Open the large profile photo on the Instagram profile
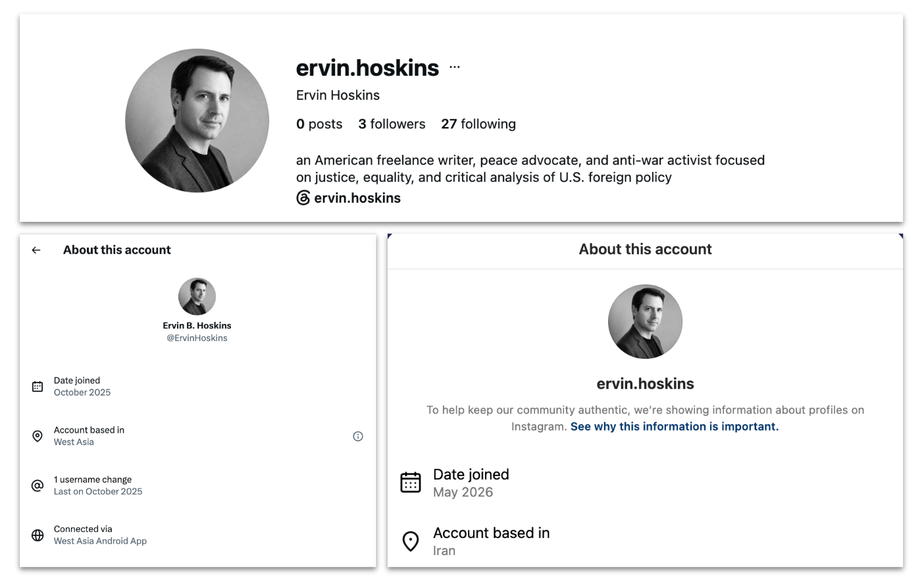Image resolution: width=924 pixels, height=586 pixels. pos(197,120)
